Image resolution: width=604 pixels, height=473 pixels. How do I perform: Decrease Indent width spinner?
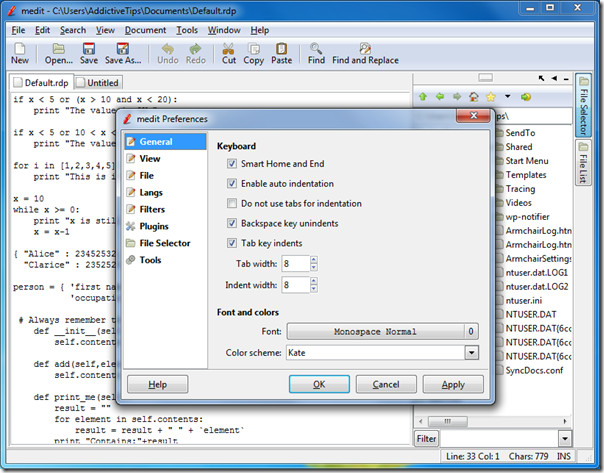[x=314, y=288]
